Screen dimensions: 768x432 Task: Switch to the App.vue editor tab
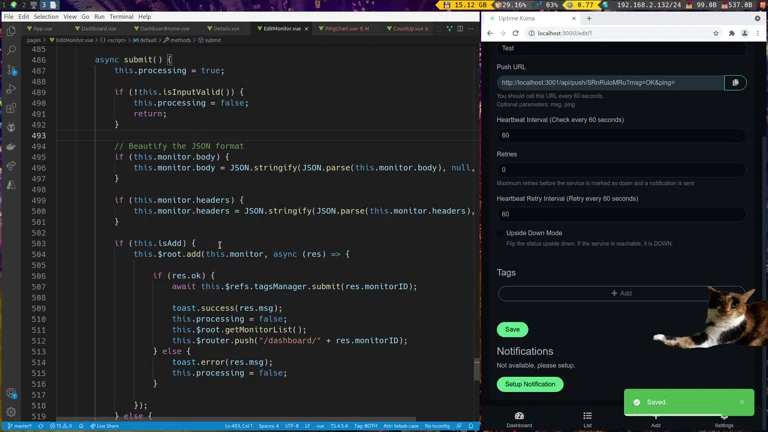click(40, 28)
